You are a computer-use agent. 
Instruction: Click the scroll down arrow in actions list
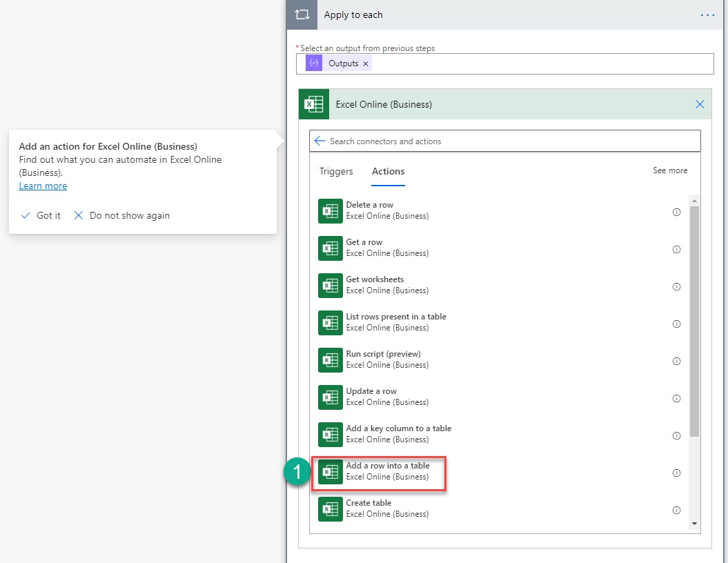(694, 524)
